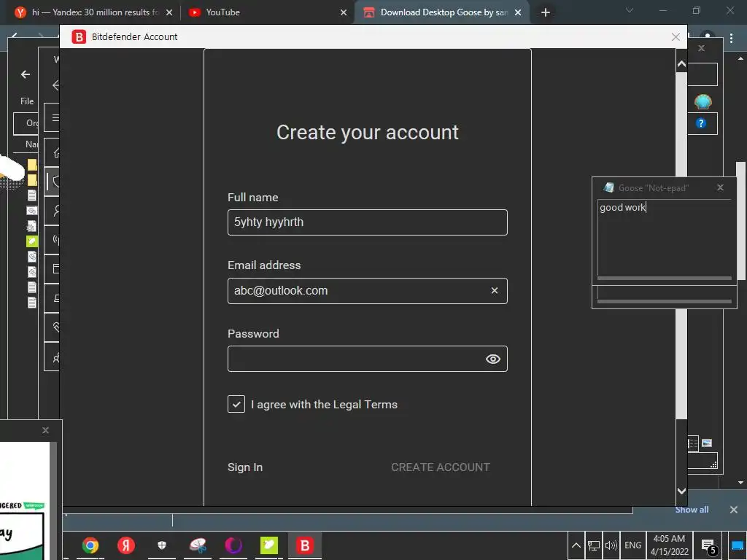
Task: Click the lower Not-epad scrollbar bar
Action: [664, 301]
